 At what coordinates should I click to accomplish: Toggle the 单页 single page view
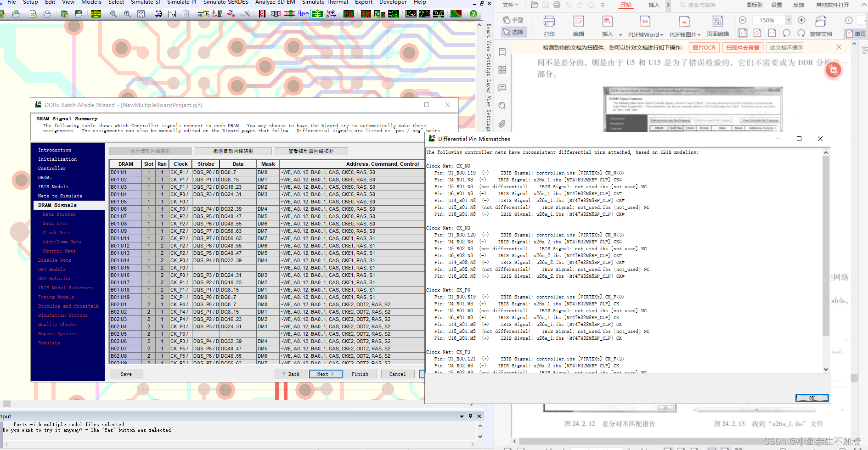pyautogui.click(x=856, y=34)
